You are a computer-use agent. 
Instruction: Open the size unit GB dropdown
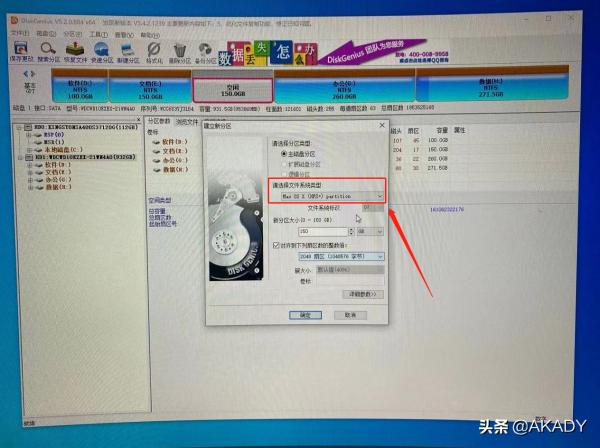(x=370, y=231)
